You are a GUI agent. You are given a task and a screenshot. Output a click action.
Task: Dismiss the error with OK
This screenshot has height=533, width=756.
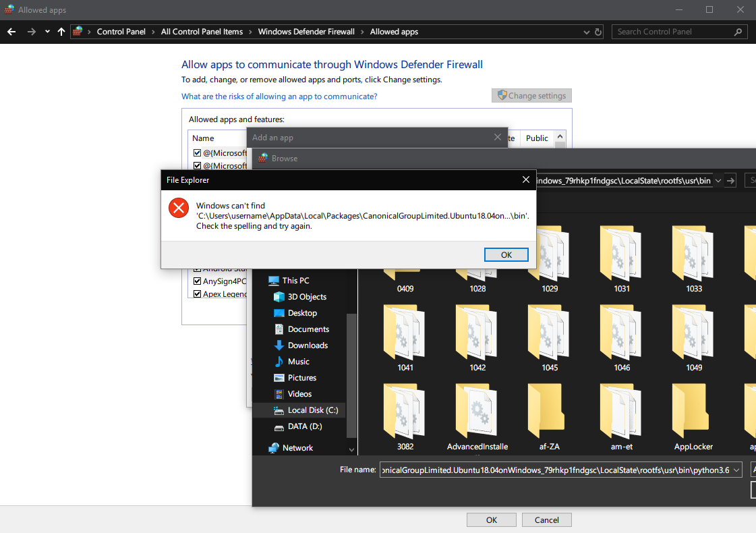coord(506,254)
